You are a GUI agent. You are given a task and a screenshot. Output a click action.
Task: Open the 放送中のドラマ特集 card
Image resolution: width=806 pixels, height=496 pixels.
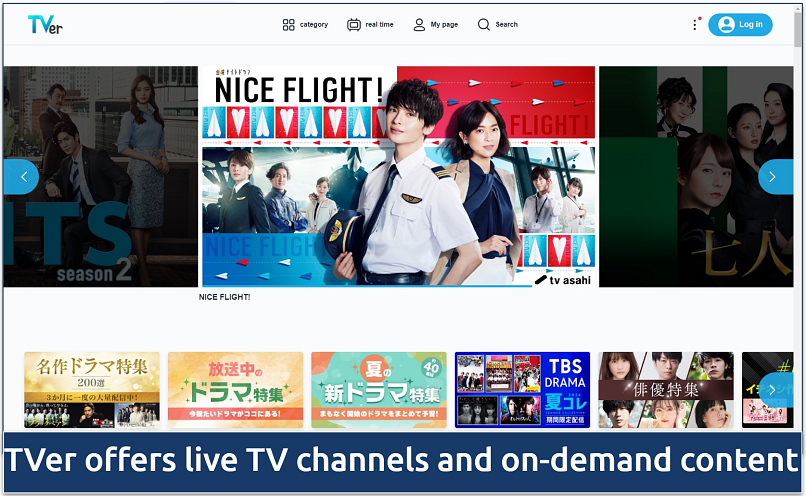pyautogui.click(x=235, y=390)
